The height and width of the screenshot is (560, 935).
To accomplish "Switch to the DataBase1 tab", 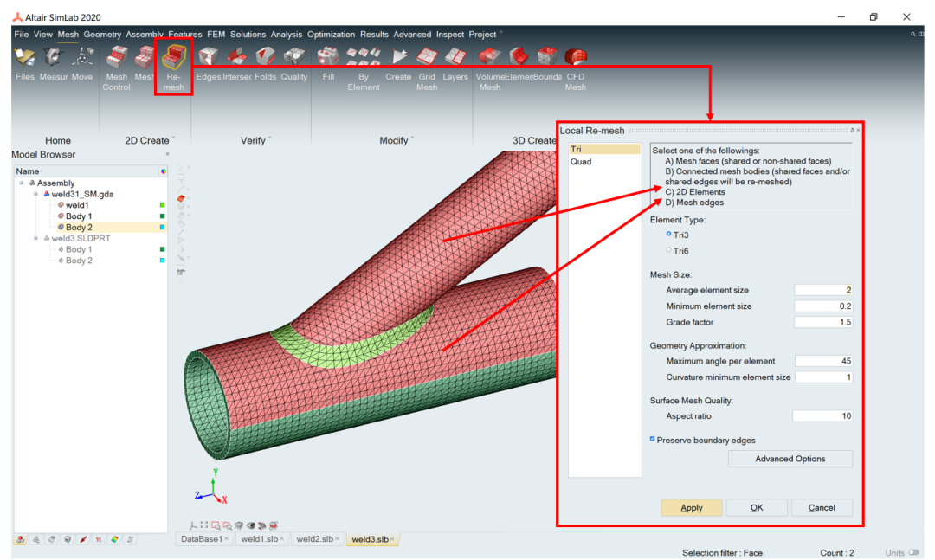I will coord(202,539).
